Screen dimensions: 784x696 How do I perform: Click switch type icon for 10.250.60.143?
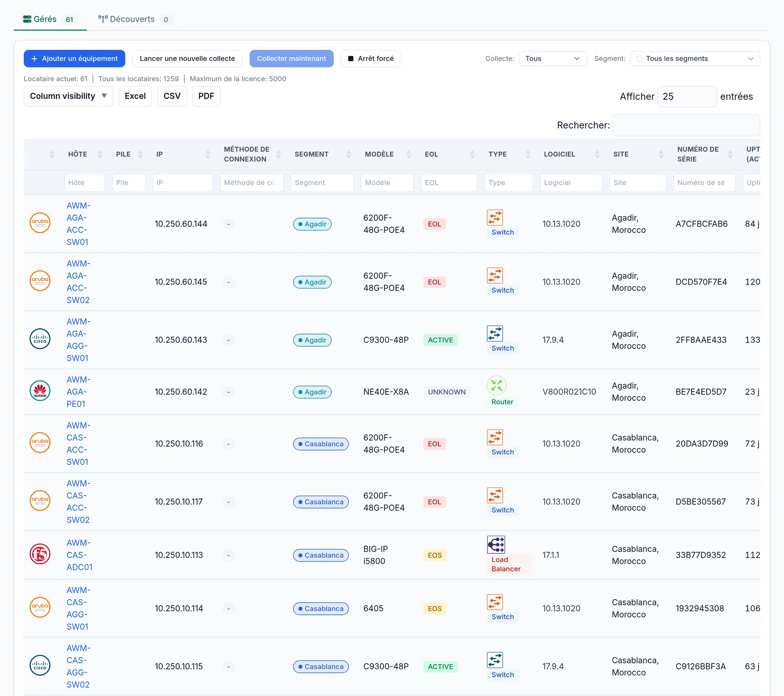[495, 334]
